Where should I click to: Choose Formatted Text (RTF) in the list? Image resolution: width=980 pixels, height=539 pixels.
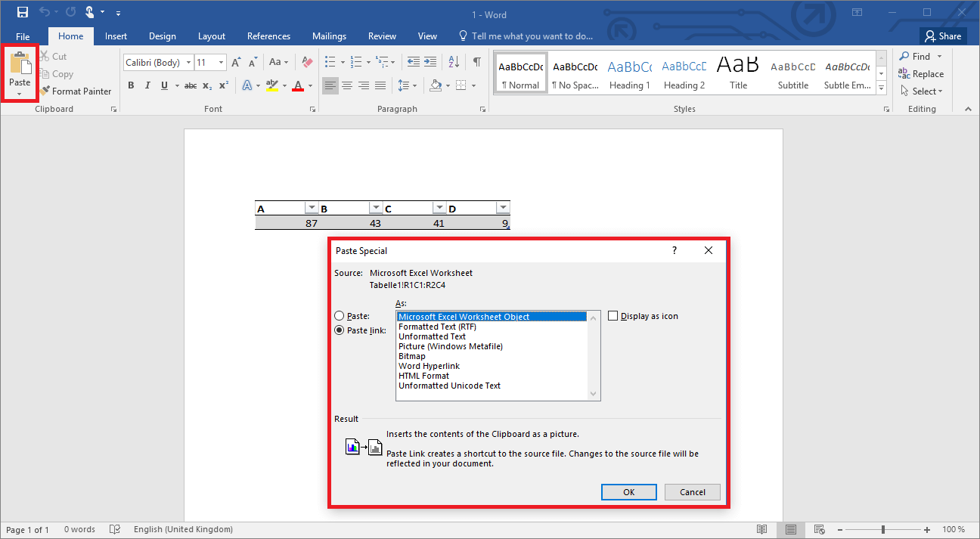pyautogui.click(x=437, y=327)
